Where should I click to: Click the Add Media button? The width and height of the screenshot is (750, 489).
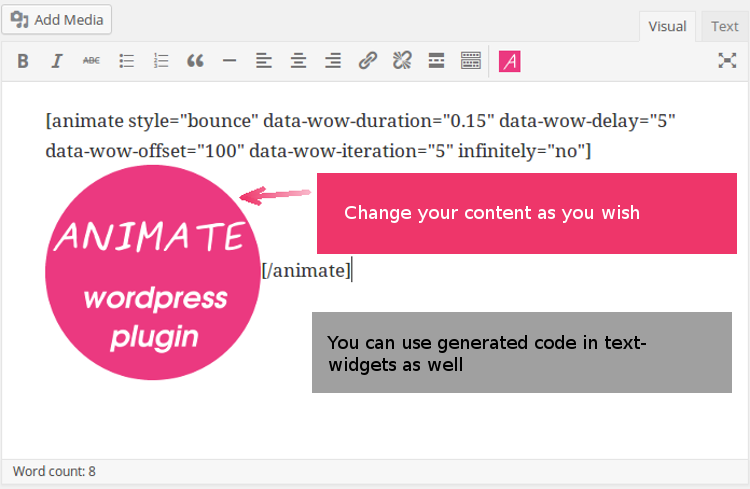click(x=56, y=20)
